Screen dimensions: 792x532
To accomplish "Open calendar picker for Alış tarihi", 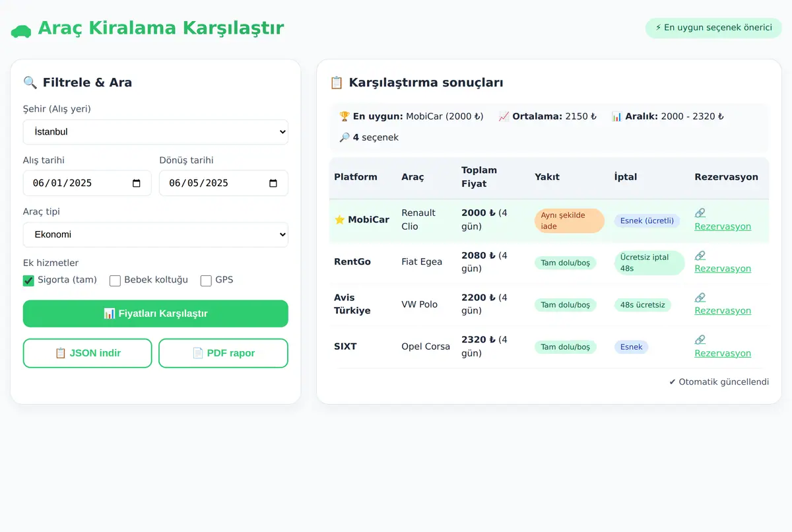I will [x=137, y=183].
